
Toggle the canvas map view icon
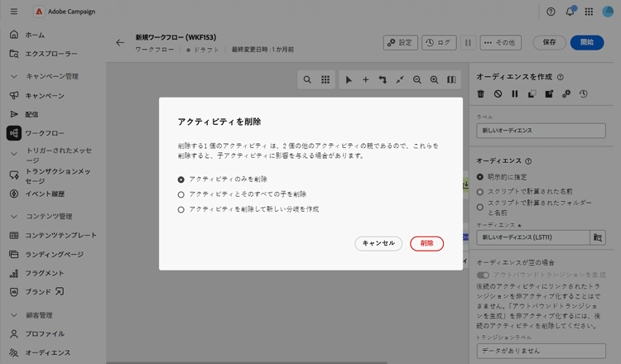451,79
